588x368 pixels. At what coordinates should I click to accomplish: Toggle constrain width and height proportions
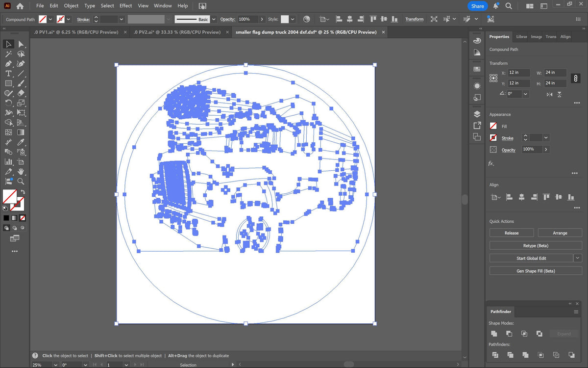click(576, 78)
